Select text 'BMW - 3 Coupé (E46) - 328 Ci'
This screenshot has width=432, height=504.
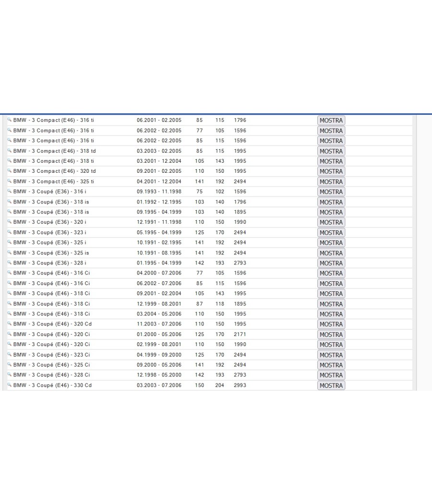tap(51, 375)
